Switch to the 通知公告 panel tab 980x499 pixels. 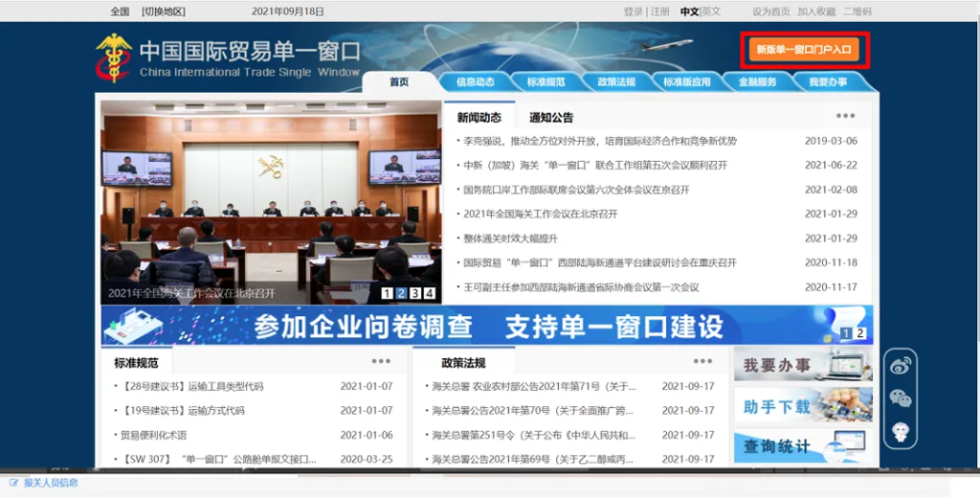[x=550, y=118]
